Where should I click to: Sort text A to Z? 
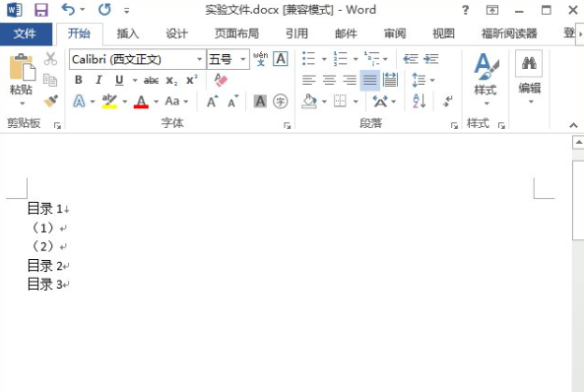[420, 101]
